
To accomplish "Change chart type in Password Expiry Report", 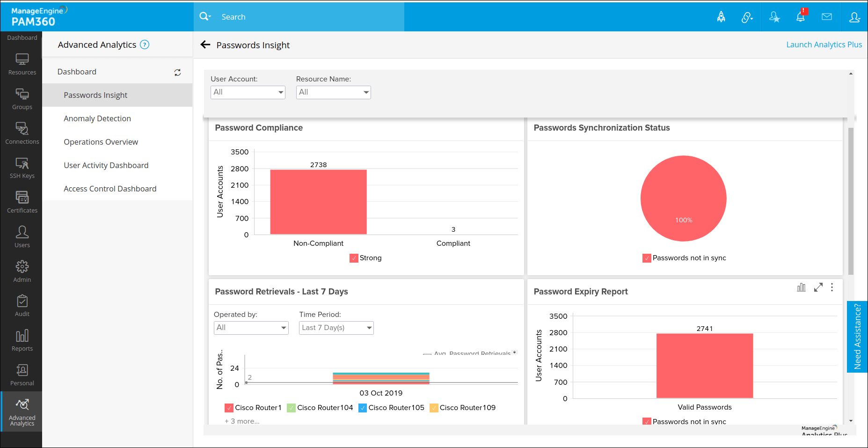I will [801, 287].
